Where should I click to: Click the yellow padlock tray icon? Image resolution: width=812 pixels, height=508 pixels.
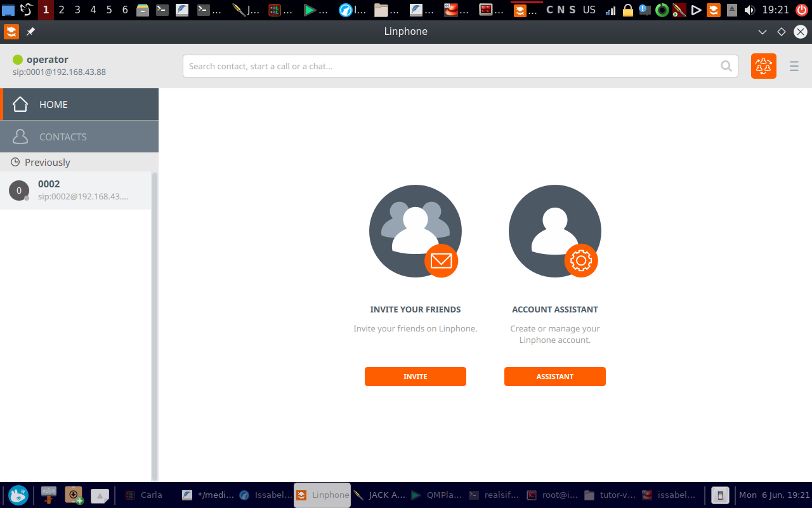(628, 10)
